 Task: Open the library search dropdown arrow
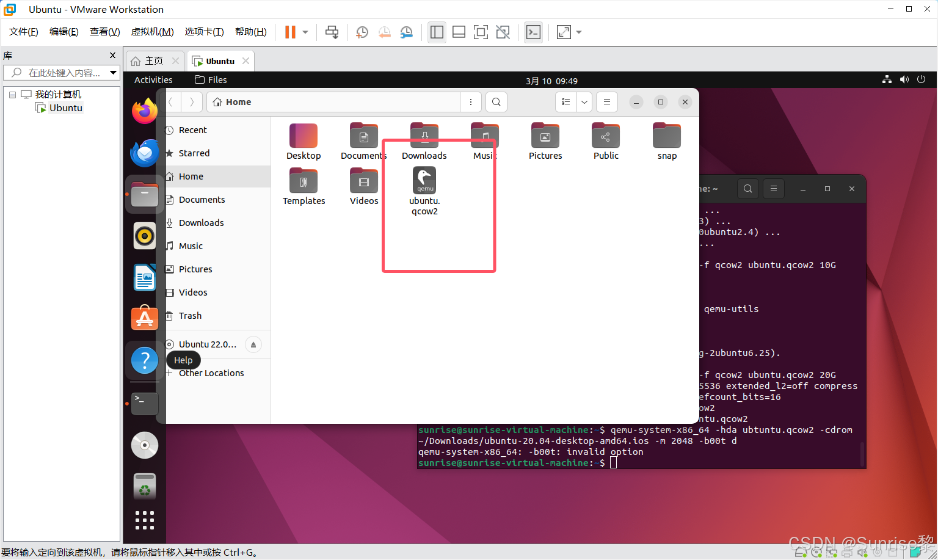pyautogui.click(x=113, y=73)
